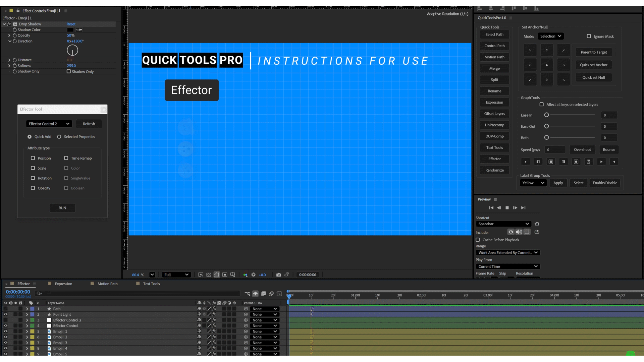The height and width of the screenshot is (362, 644).
Task: Click the reset exposure aperture icon
Action: tap(253, 275)
